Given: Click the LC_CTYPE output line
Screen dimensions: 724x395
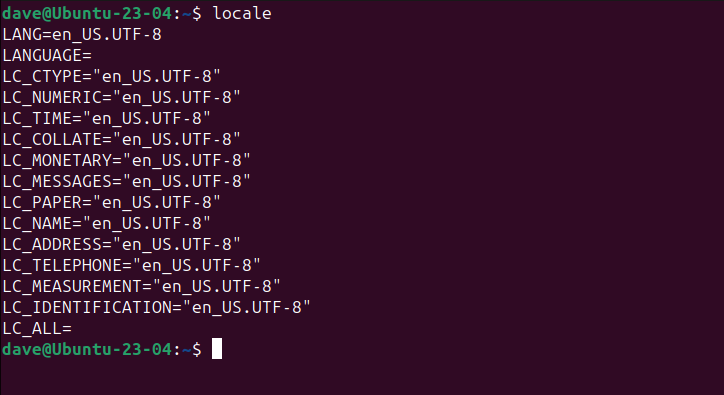Looking at the screenshot, I should pyautogui.click(x=111, y=77).
